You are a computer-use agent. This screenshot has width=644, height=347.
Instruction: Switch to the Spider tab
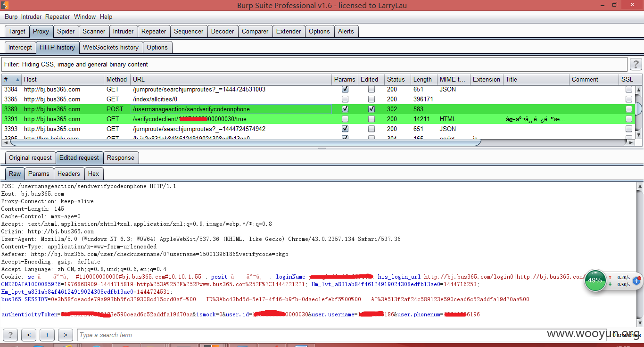tap(66, 31)
